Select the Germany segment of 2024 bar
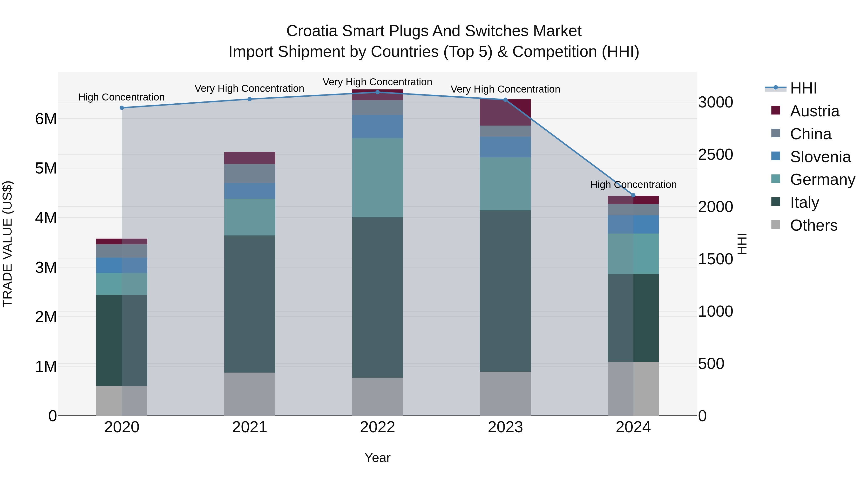The width and height of the screenshot is (868, 488). pos(633,254)
